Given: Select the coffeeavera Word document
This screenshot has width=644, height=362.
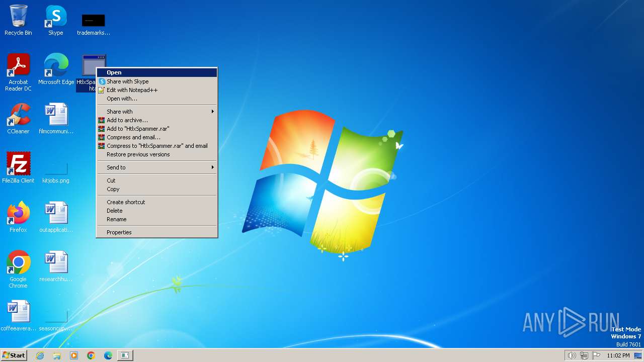Looking at the screenshot, I should point(18,316).
